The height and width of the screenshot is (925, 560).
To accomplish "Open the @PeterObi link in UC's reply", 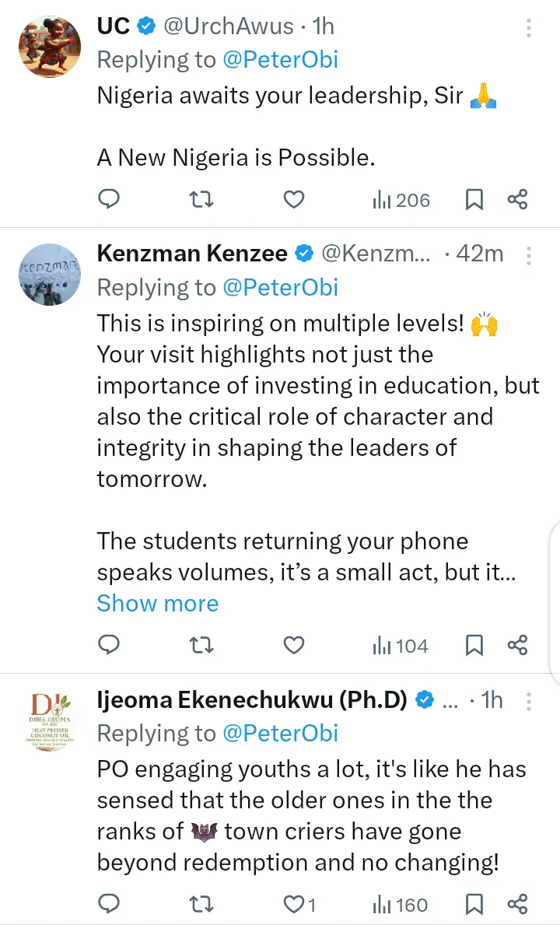I will (x=280, y=59).
